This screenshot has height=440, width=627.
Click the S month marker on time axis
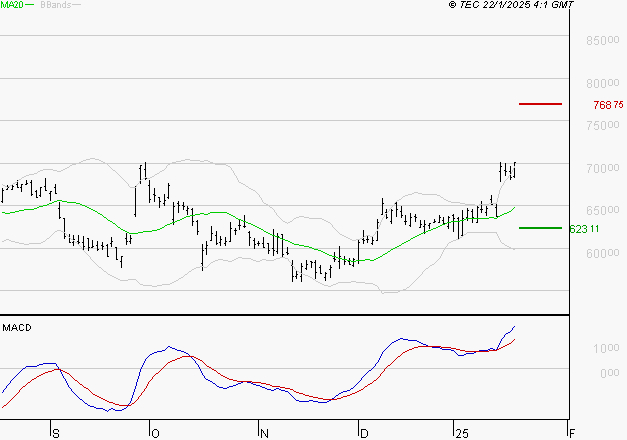56,433
